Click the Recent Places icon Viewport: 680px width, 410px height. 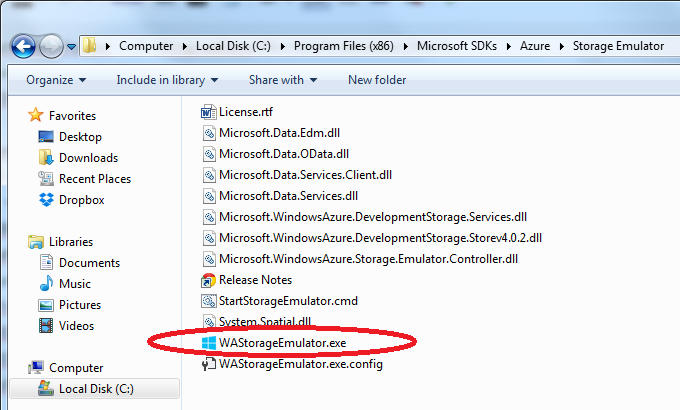click(x=46, y=178)
